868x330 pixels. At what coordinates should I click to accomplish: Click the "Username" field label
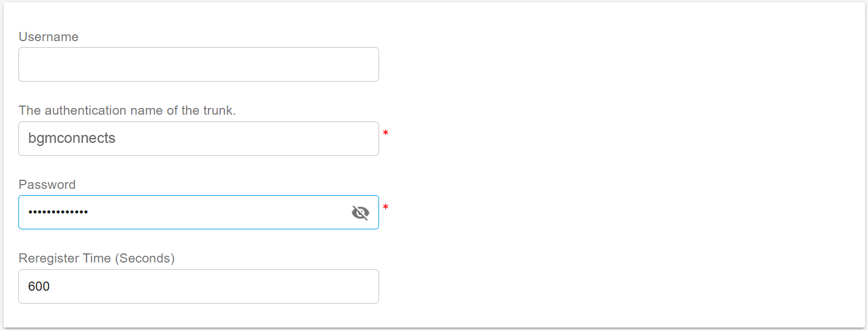coord(48,37)
